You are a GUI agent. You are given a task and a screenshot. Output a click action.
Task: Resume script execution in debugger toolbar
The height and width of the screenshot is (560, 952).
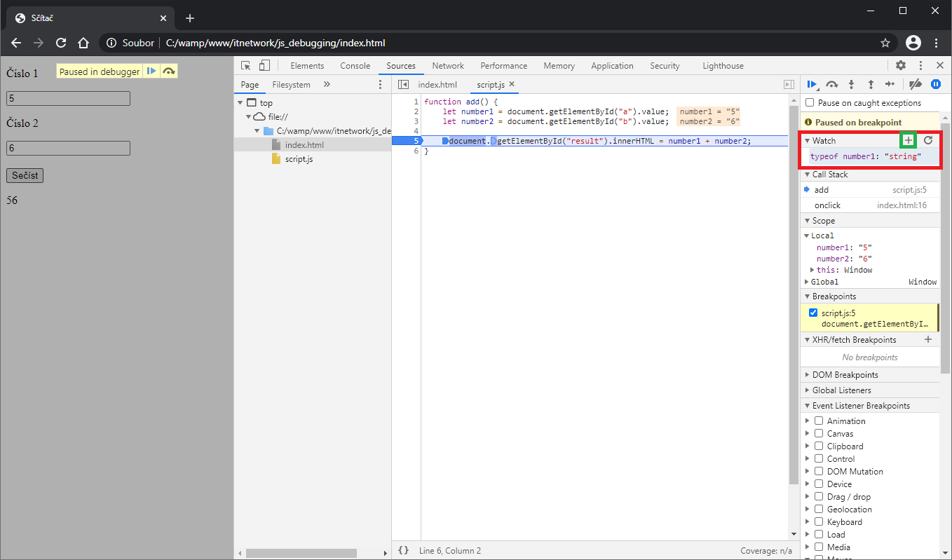click(x=812, y=84)
